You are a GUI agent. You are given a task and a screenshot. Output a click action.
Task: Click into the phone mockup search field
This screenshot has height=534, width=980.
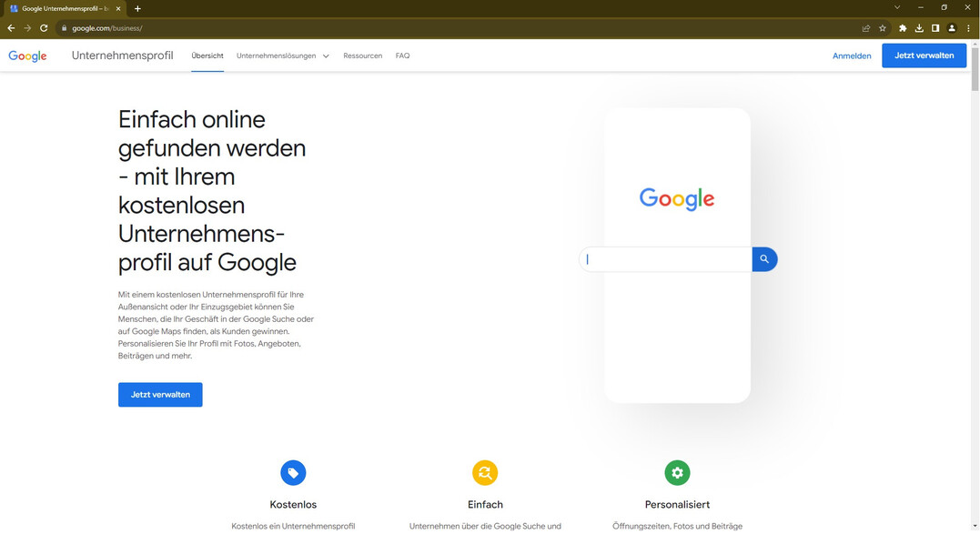click(x=666, y=259)
